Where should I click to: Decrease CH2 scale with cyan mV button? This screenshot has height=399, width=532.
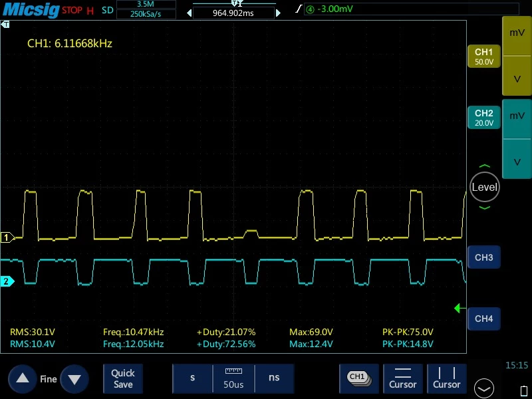point(517,119)
